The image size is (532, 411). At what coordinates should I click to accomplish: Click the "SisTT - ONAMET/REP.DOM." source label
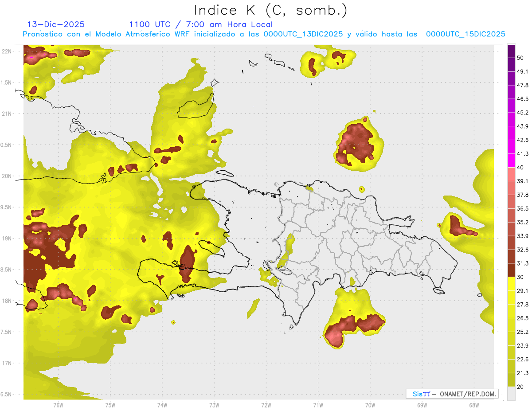coord(452,394)
